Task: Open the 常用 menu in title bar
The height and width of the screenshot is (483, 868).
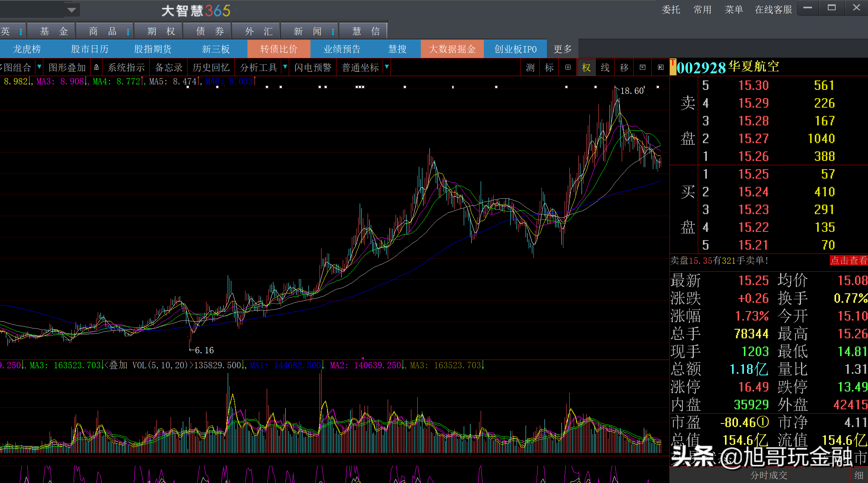Action: click(x=703, y=9)
